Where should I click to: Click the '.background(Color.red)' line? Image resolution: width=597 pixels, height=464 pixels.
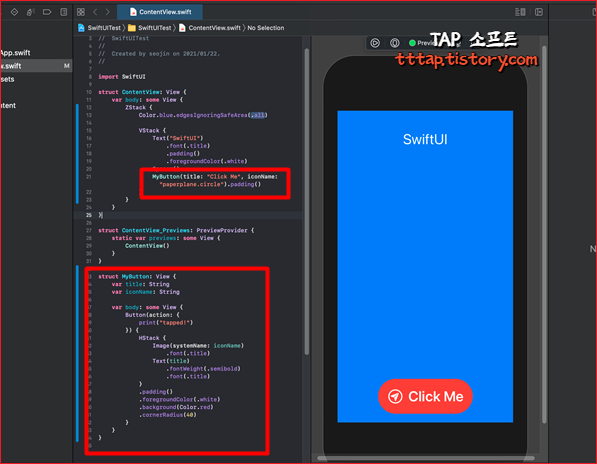coord(176,407)
